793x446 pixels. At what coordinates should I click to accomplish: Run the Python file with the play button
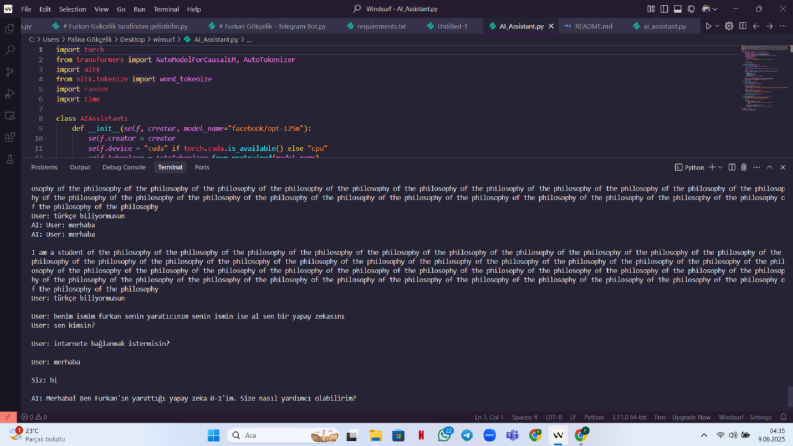tap(708, 26)
